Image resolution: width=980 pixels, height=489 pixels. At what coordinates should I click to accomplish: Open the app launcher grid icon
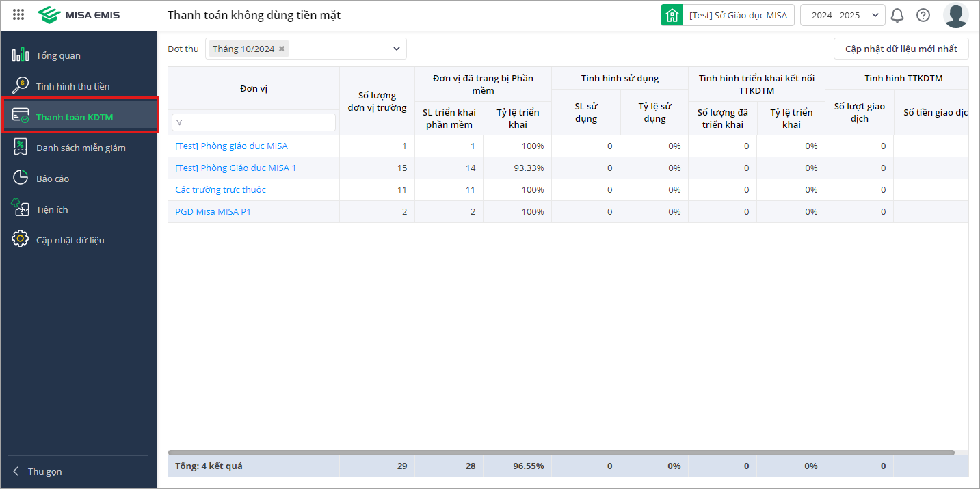point(18,14)
